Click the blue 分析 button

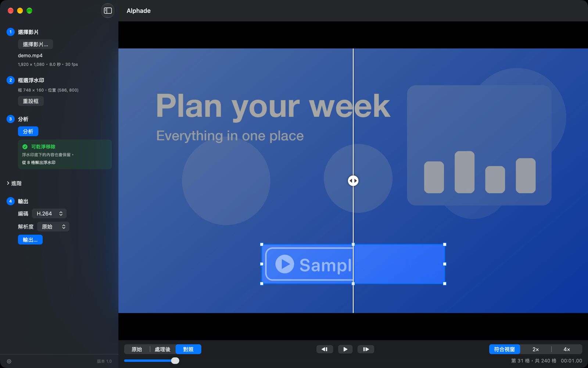(x=28, y=131)
